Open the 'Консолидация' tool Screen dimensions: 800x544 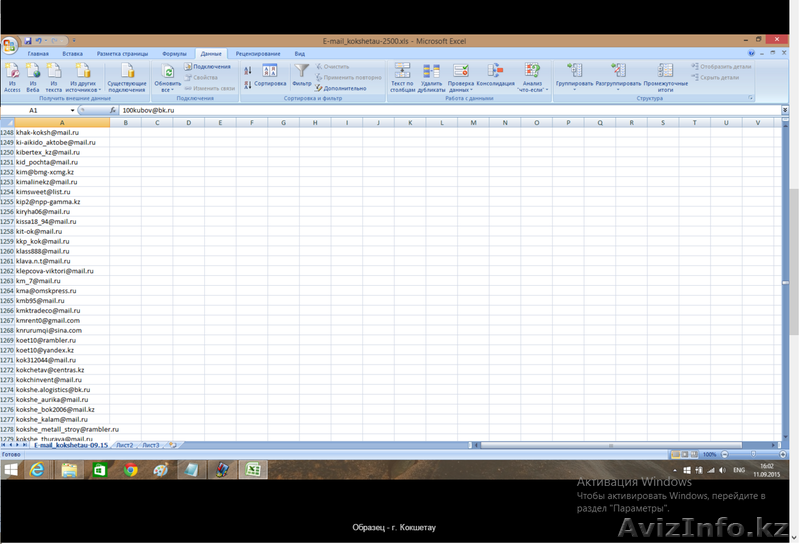pos(495,76)
